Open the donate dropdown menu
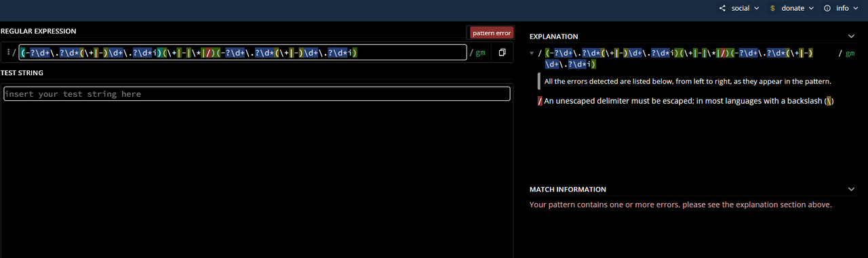This screenshot has width=868, height=258. click(x=792, y=8)
